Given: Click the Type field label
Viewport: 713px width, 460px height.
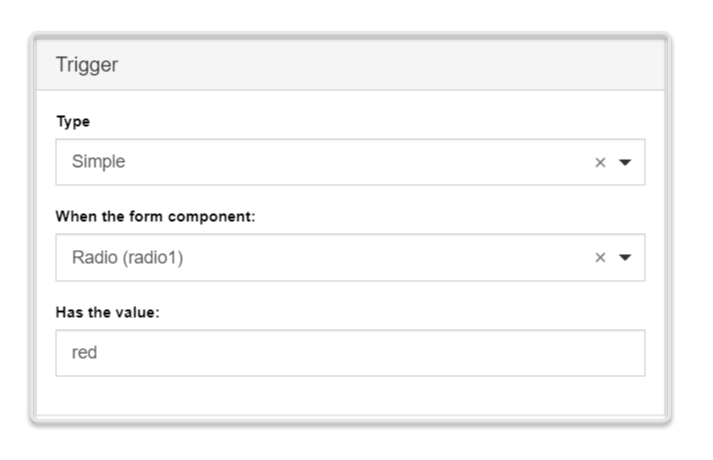Looking at the screenshot, I should (72, 120).
